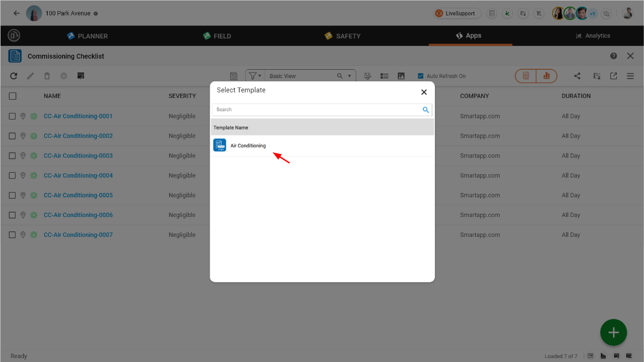This screenshot has width=644, height=362.
Task: Sort by the COMPANY column header
Action: tap(474, 96)
